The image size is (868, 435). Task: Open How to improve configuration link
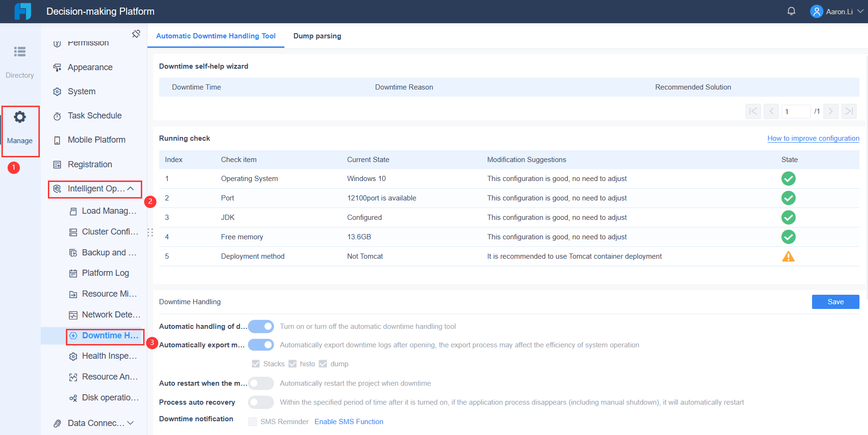tap(813, 138)
